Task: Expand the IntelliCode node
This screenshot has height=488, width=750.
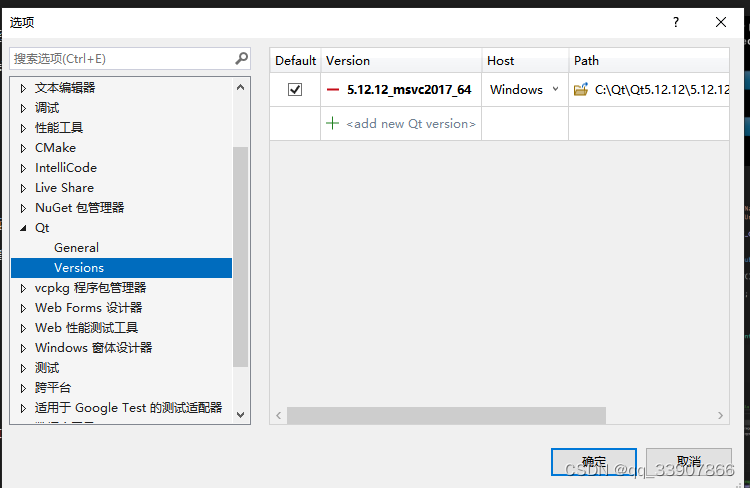Action: point(23,168)
